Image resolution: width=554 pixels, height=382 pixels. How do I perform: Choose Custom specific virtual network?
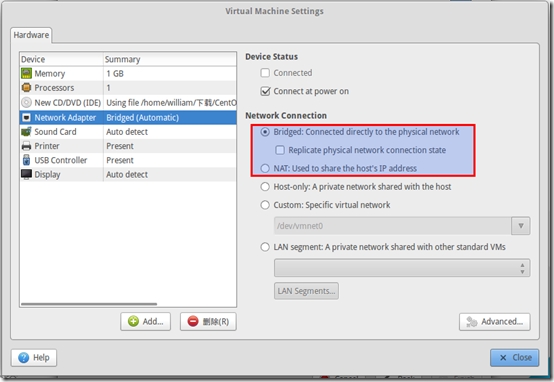265,205
